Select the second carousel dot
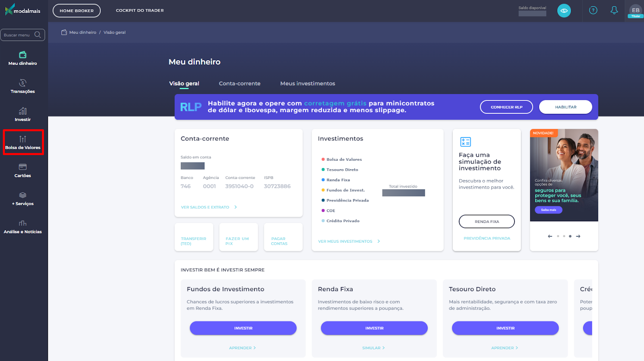644x361 pixels. pyautogui.click(x=564, y=236)
